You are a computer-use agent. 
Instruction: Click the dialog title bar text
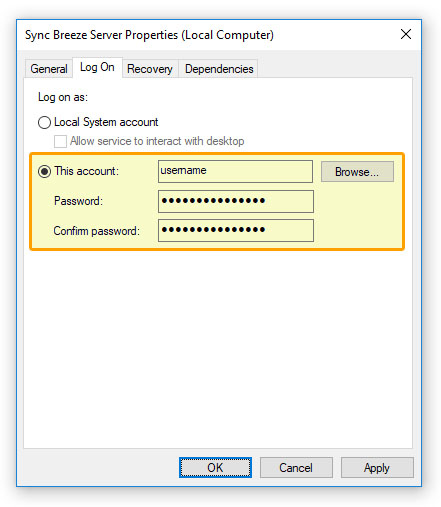coord(149,35)
